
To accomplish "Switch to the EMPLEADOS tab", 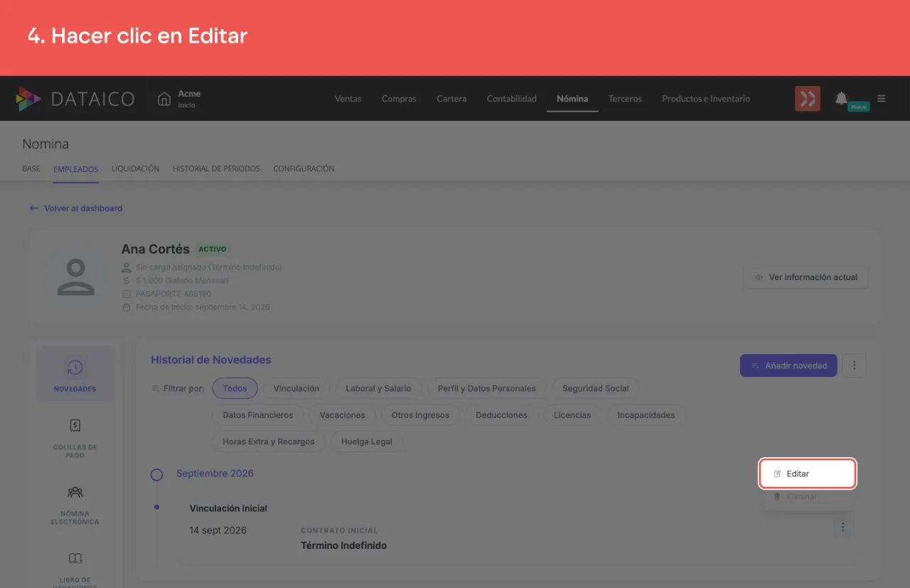I will 76,169.
